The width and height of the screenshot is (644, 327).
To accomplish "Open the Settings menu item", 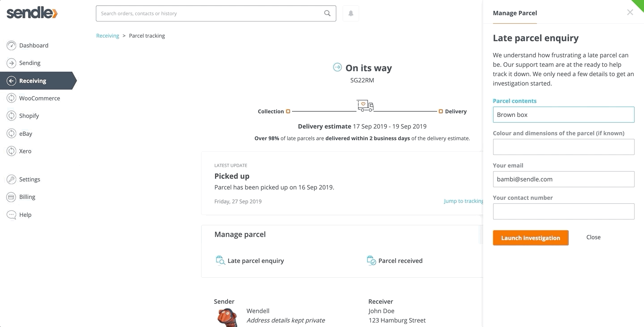I will point(30,179).
